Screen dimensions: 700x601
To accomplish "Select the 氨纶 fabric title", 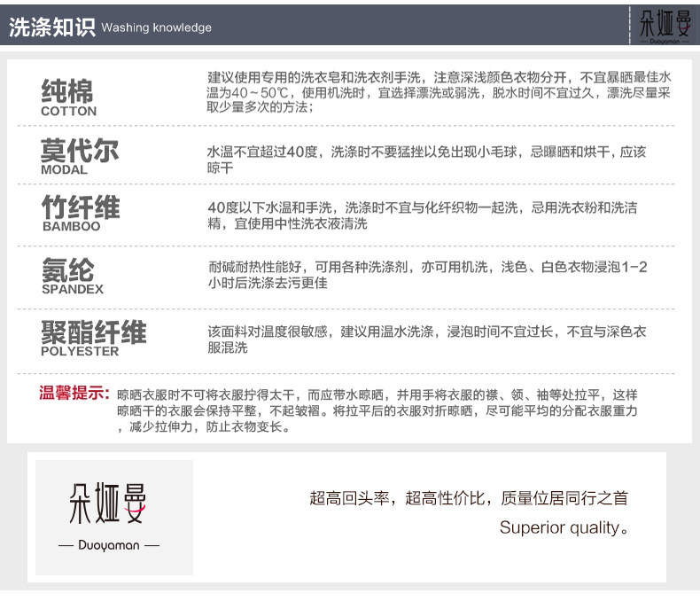I will point(68,270).
